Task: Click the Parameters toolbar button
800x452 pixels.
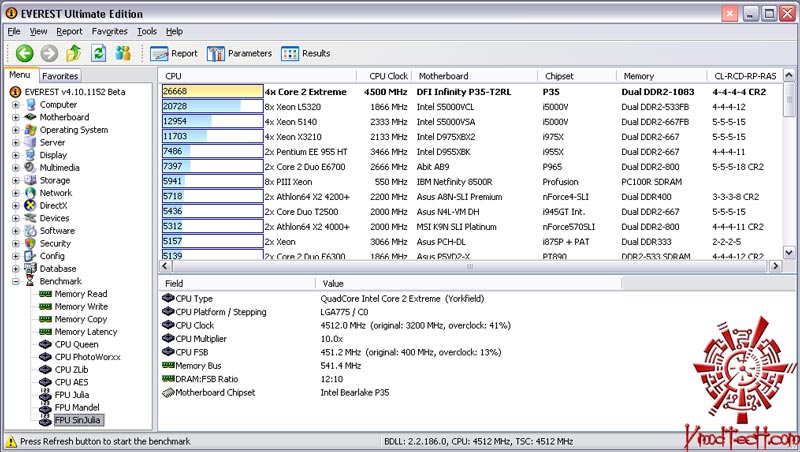Action: (x=240, y=53)
